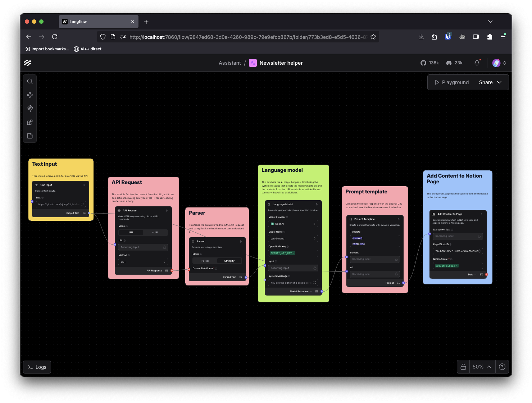Image resolution: width=532 pixels, height=403 pixels.
Task: Open the Model Provider OpenAI dropdown
Action: (x=293, y=224)
